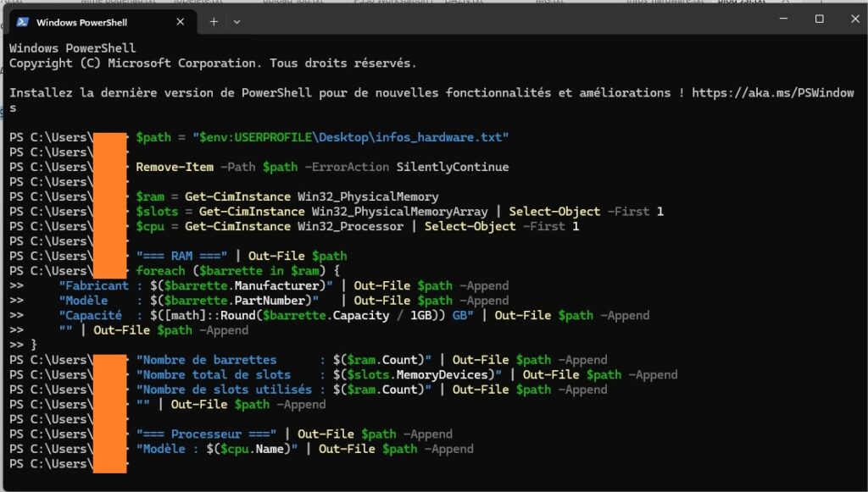Screen dimensions: 868x492
Task: Click SilentlyContinue in the Remove-Item line
Action: [x=453, y=167]
